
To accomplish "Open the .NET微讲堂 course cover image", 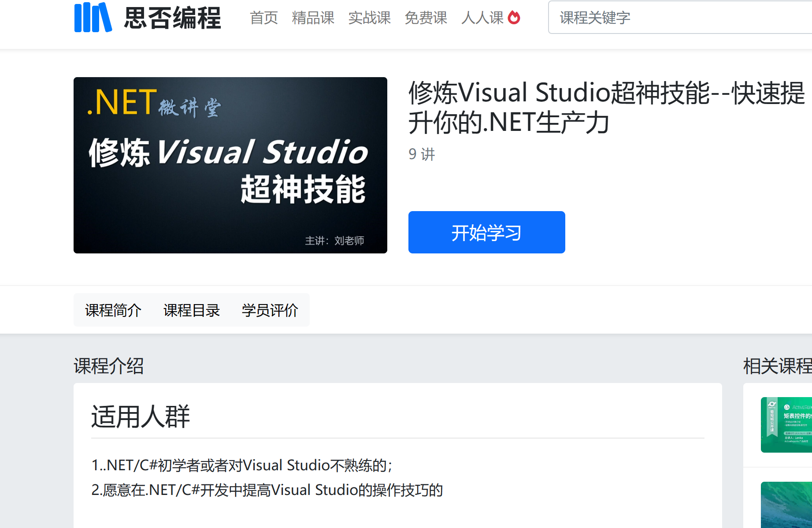I will pyautogui.click(x=230, y=165).
